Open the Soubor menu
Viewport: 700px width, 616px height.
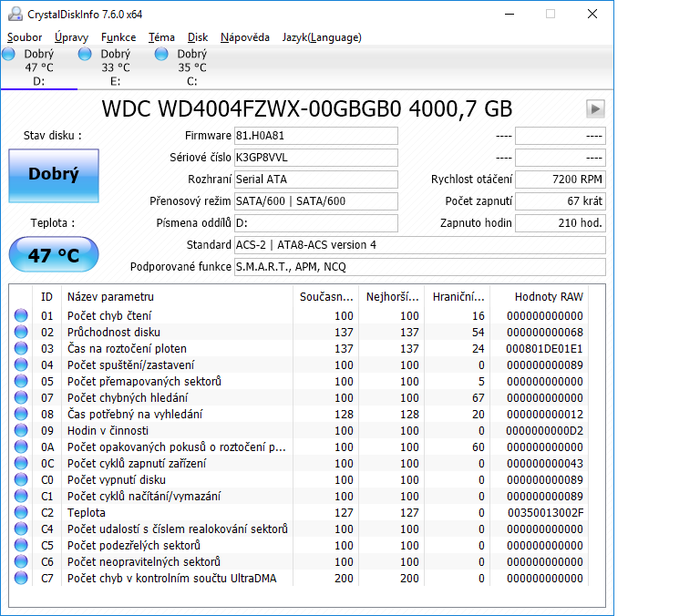25,37
